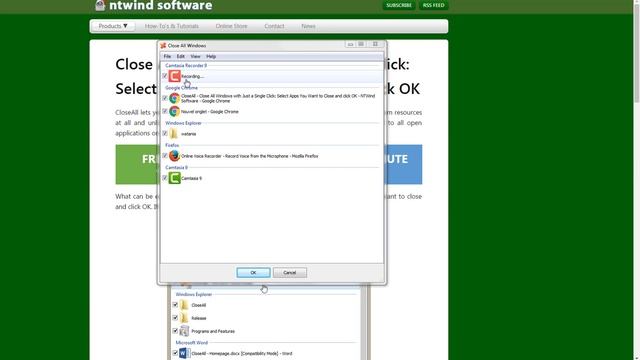Uncheck the Nouvel onglet checkbox
The image size is (640, 360).
tap(165, 111)
